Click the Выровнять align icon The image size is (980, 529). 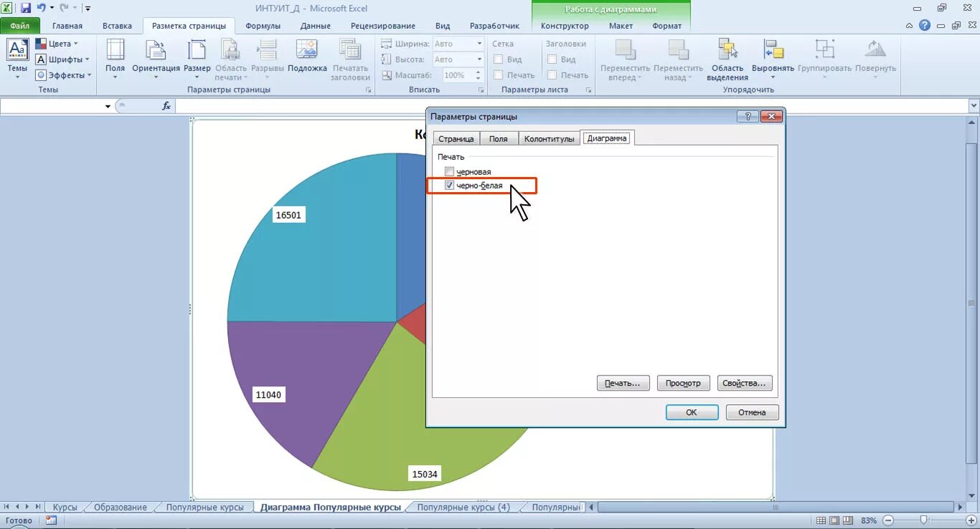(x=773, y=59)
